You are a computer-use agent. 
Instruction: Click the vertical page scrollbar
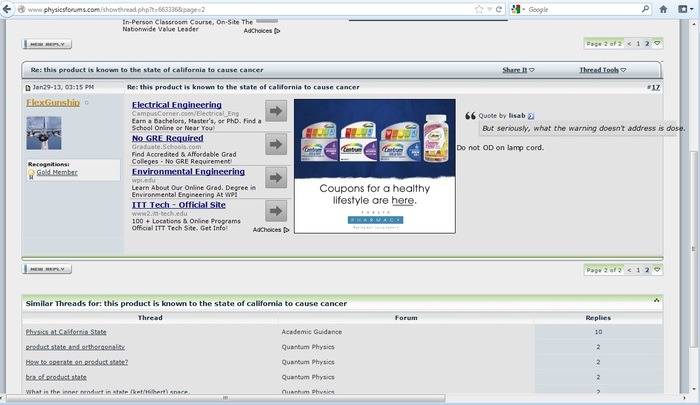click(693, 250)
